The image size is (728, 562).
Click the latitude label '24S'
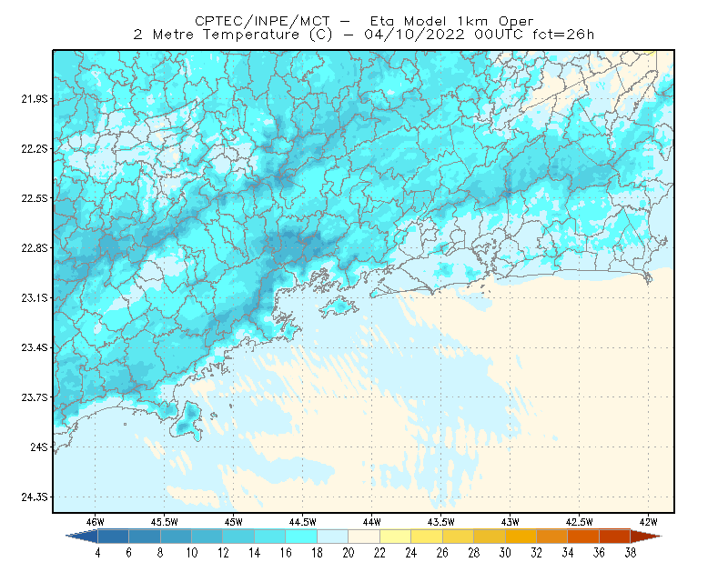(x=39, y=447)
